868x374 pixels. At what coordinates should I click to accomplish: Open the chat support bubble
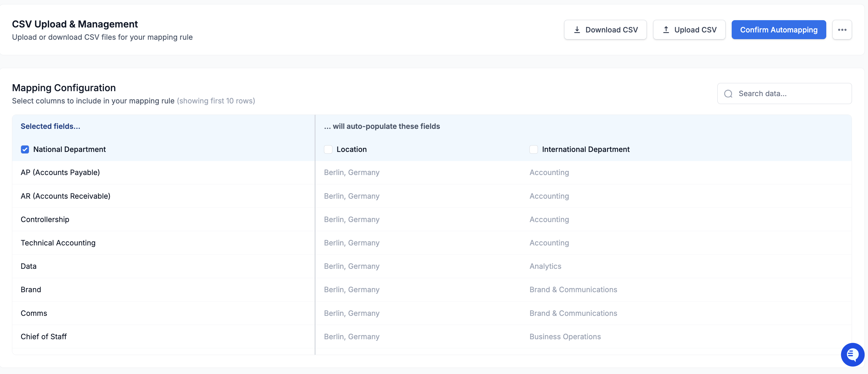[x=852, y=354]
